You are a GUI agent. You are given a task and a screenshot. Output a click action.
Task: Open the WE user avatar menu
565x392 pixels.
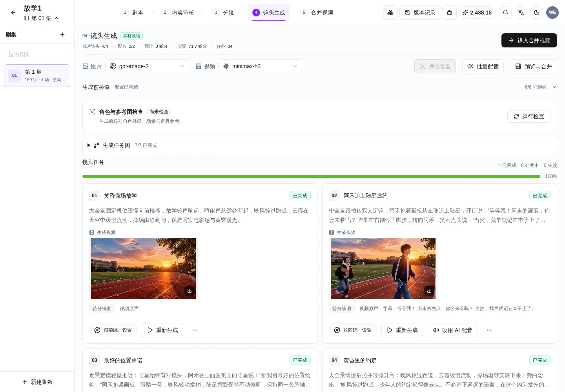pos(552,13)
